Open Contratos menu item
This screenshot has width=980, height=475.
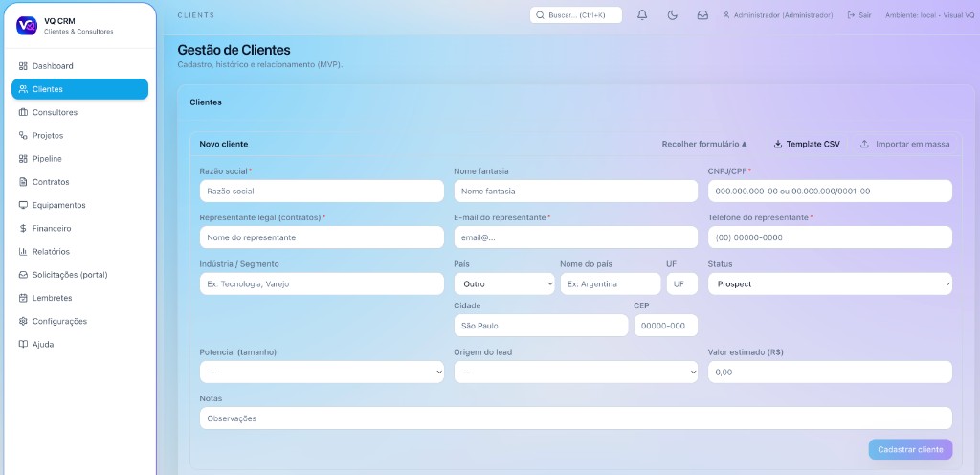(x=51, y=182)
